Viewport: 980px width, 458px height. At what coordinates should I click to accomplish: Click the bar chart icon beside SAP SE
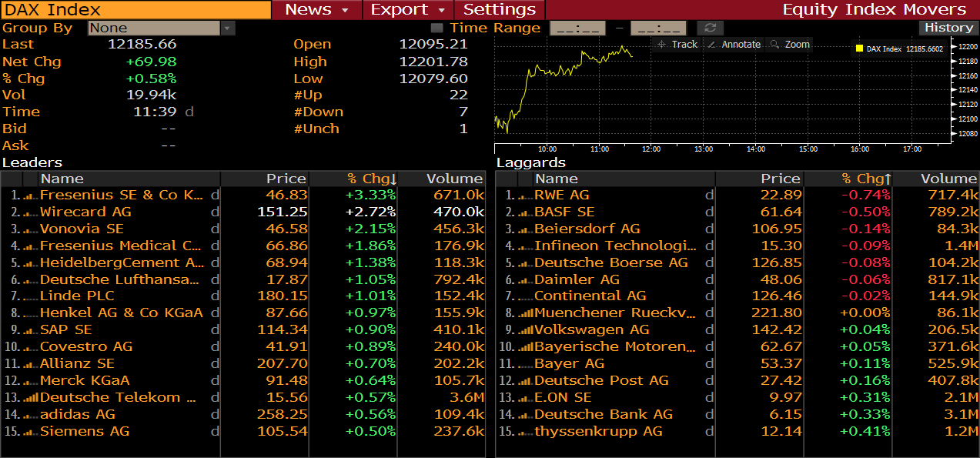[31, 330]
